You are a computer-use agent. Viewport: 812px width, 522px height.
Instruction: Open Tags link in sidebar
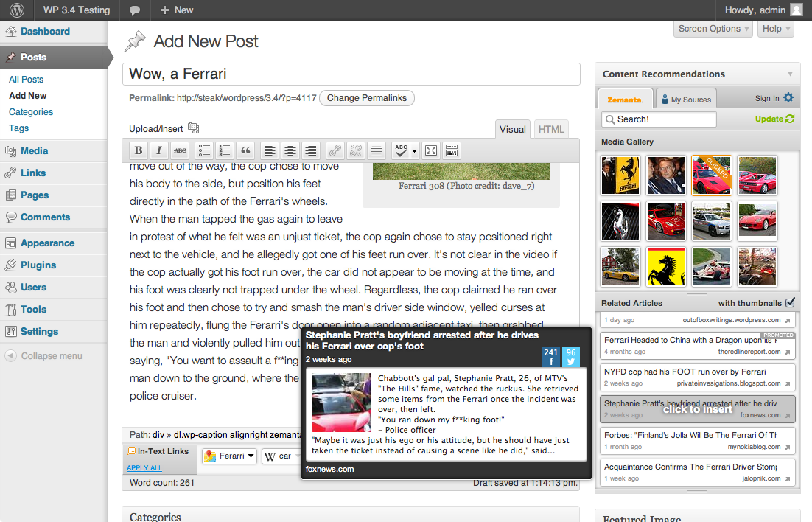click(18, 128)
